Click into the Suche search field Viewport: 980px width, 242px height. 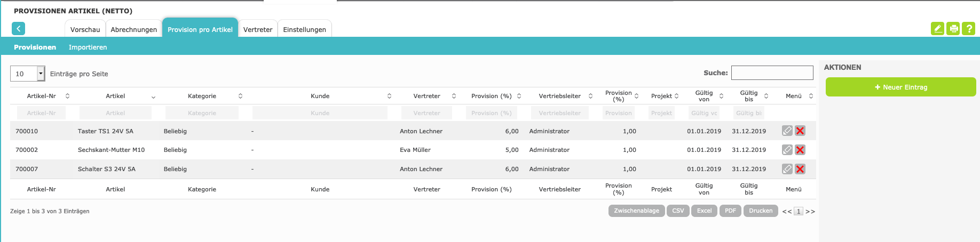tap(772, 72)
